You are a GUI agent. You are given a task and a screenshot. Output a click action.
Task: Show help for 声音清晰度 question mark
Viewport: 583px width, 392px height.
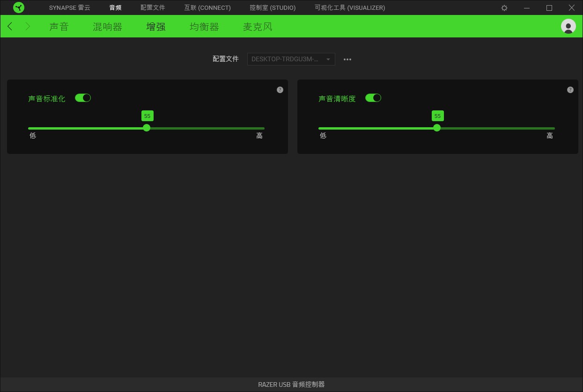coord(570,90)
